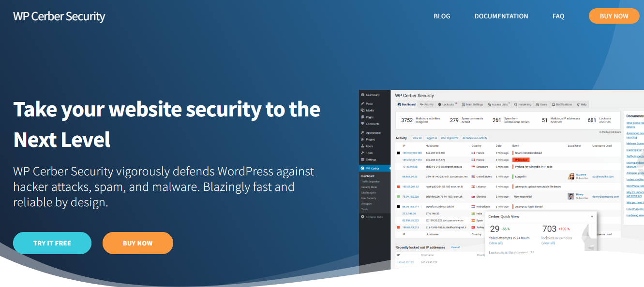Open the Main Settings tab

point(472,104)
